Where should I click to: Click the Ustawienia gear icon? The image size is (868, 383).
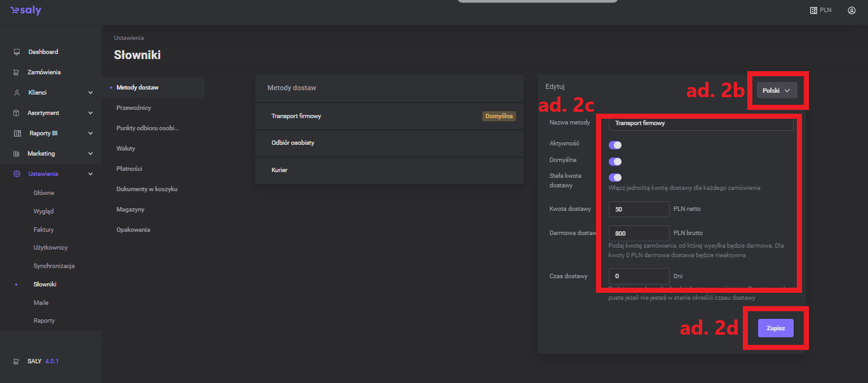coord(17,174)
